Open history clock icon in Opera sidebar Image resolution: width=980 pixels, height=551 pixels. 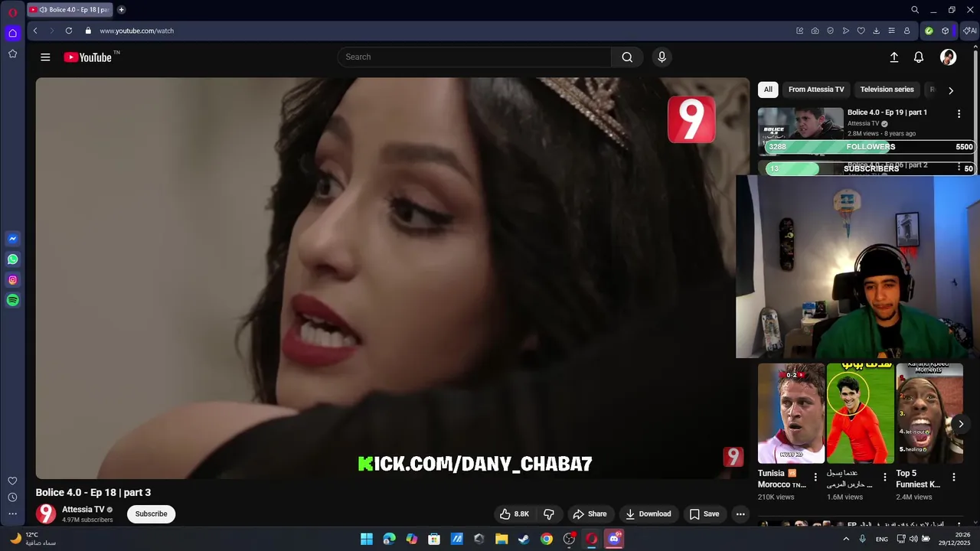coord(12,497)
